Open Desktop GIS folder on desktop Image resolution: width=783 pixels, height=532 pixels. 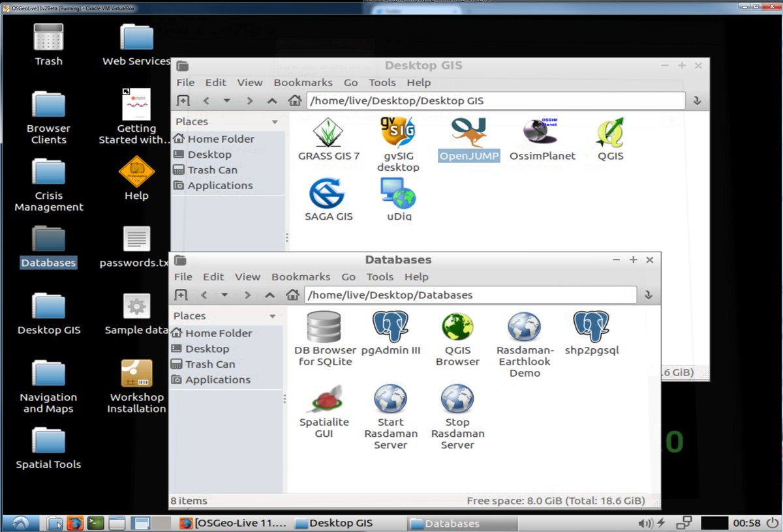tap(48, 308)
